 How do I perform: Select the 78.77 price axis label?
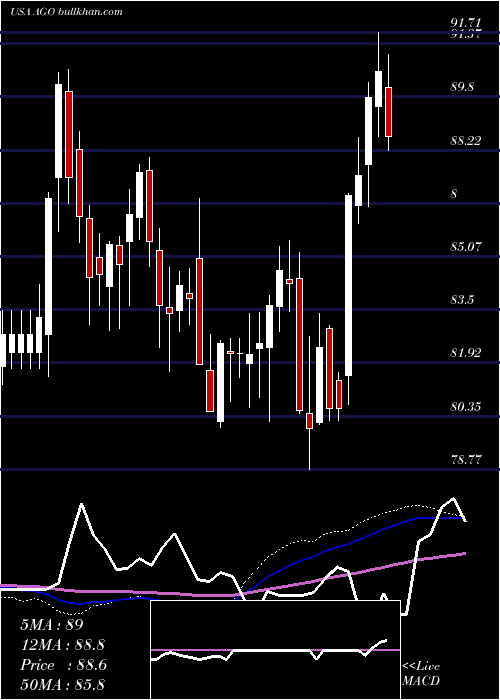[x=466, y=460]
